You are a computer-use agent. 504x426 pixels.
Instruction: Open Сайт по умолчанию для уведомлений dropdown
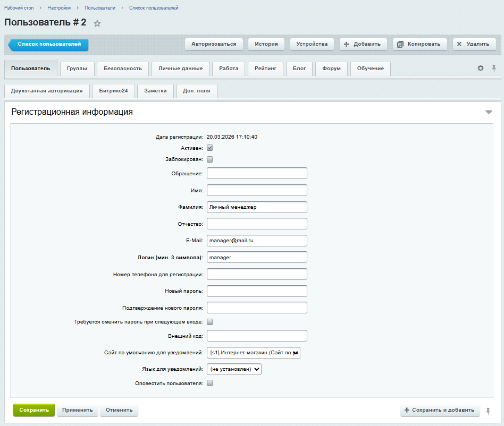click(x=253, y=353)
